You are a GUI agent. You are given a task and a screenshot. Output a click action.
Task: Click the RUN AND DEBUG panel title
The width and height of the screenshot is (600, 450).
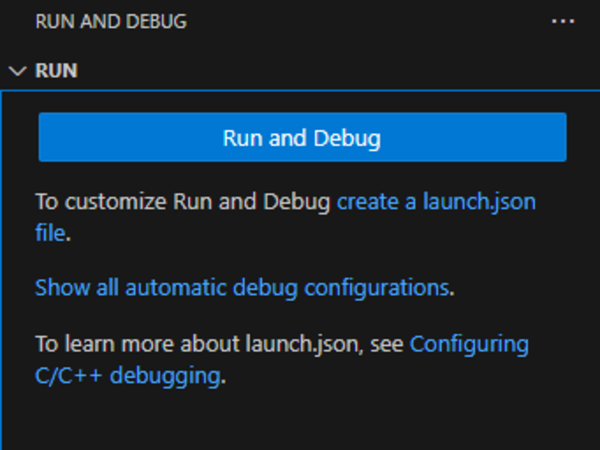(x=111, y=21)
